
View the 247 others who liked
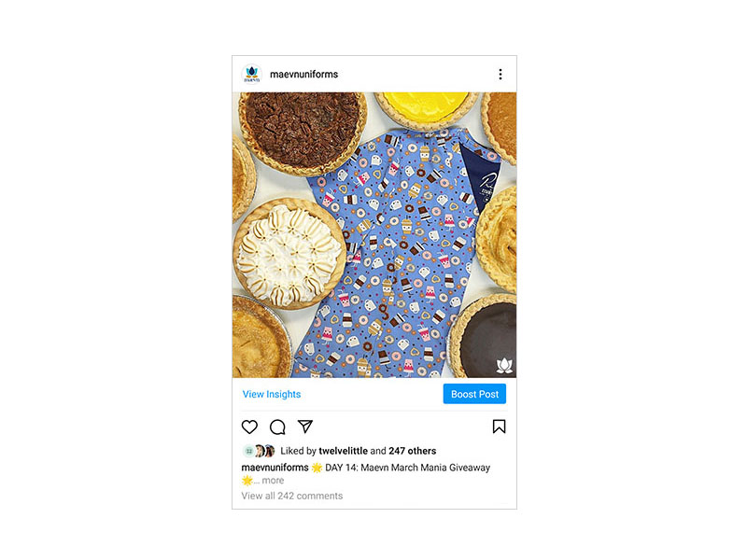(412, 451)
